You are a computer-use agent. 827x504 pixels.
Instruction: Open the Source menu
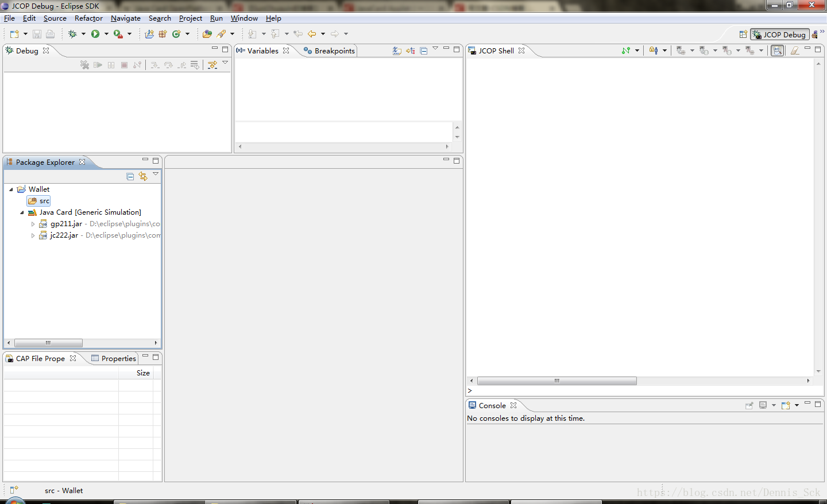click(55, 18)
